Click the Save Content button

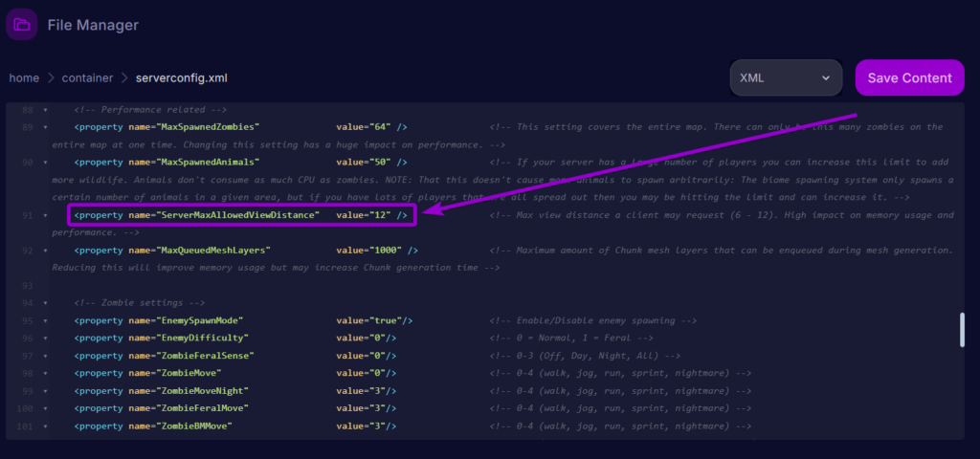909,78
